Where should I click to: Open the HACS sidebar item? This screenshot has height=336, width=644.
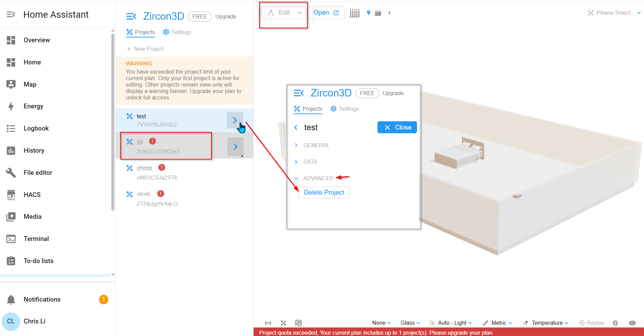click(32, 195)
